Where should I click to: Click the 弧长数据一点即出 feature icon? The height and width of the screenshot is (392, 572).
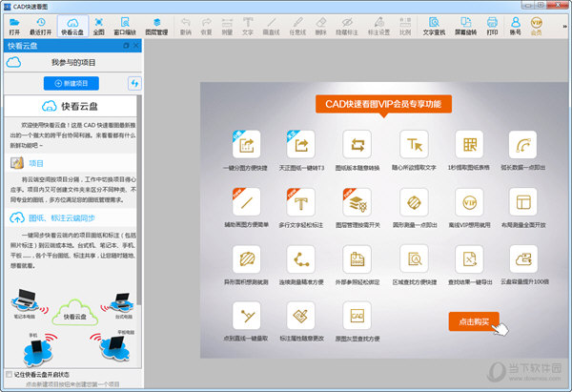click(523, 145)
